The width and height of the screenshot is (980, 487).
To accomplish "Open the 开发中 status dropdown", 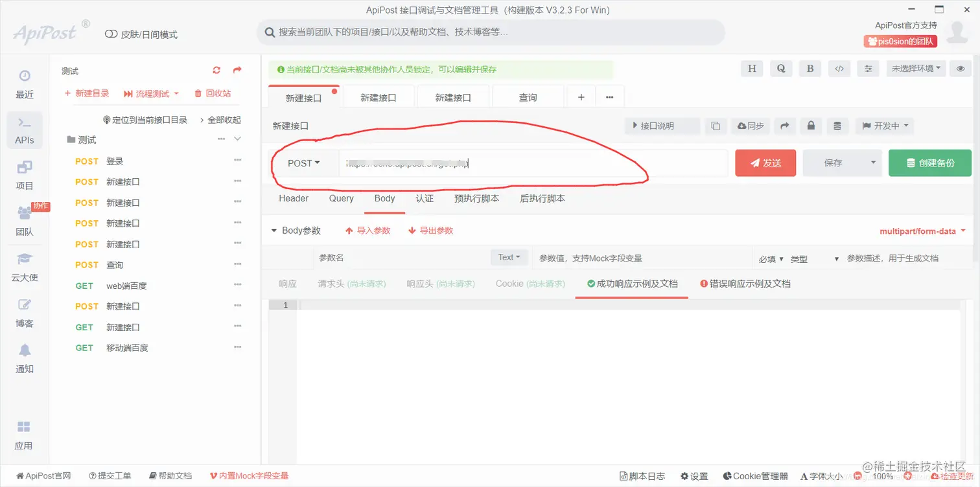I will 885,126.
